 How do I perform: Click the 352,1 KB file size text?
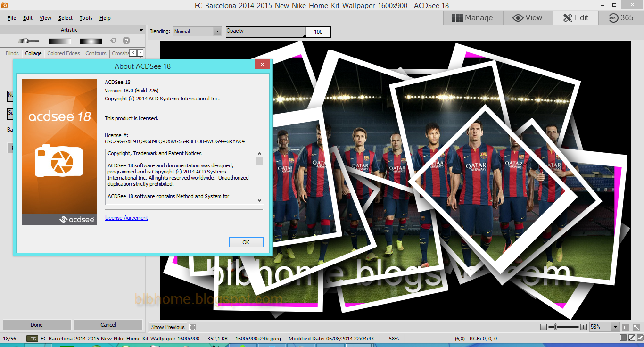tap(217, 339)
